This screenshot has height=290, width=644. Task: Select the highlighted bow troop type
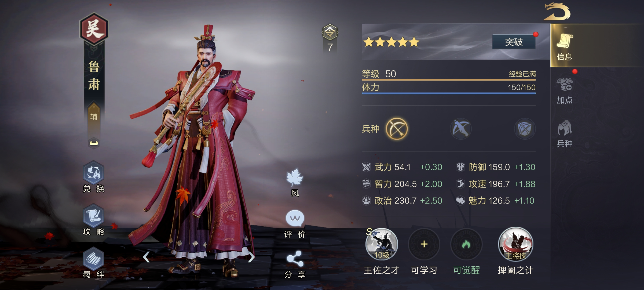click(x=397, y=129)
